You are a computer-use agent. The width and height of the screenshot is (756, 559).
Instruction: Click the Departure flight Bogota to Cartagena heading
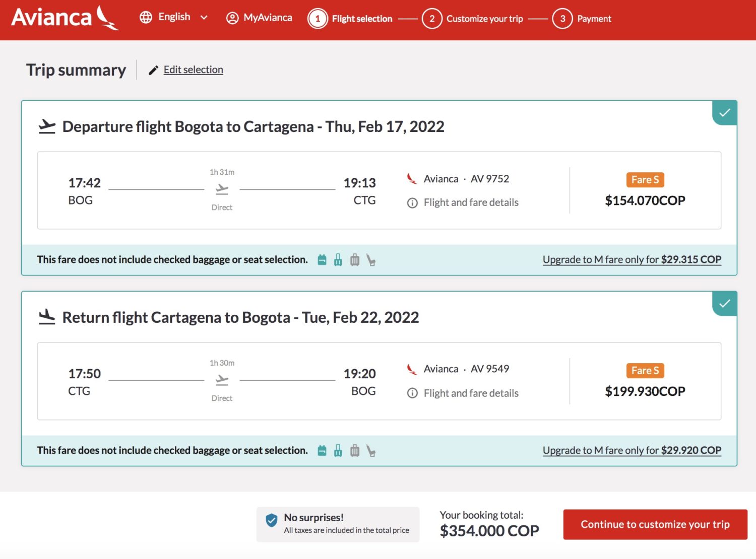click(254, 126)
